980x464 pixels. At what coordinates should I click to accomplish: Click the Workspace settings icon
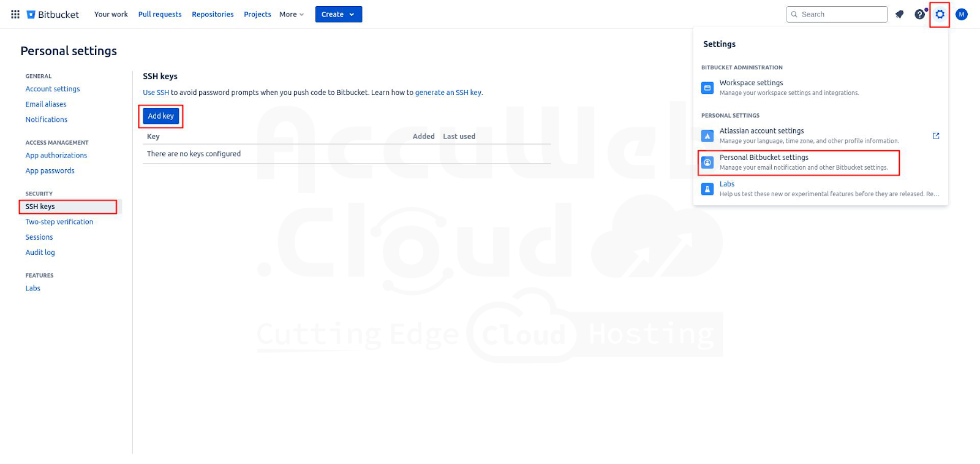pyautogui.click(x=707, y=88)
